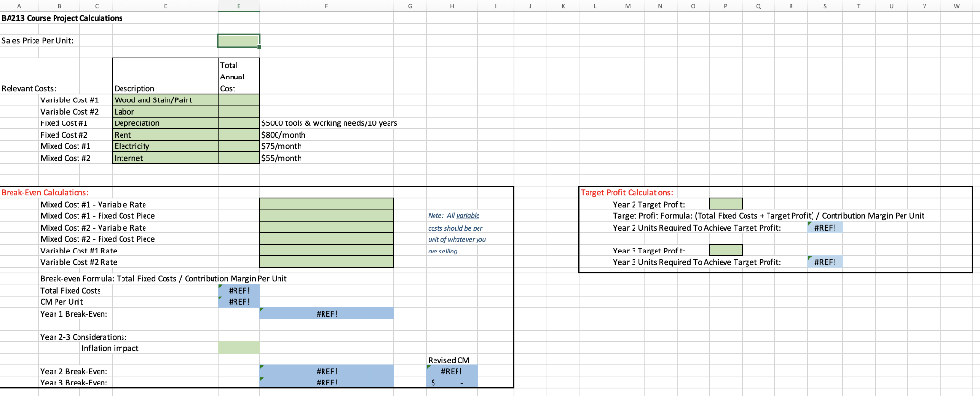This screenshot has width=980, height=396.
Task: Select the green input for Variable Cost #2 Rate
Action: (x=327, y=262)
